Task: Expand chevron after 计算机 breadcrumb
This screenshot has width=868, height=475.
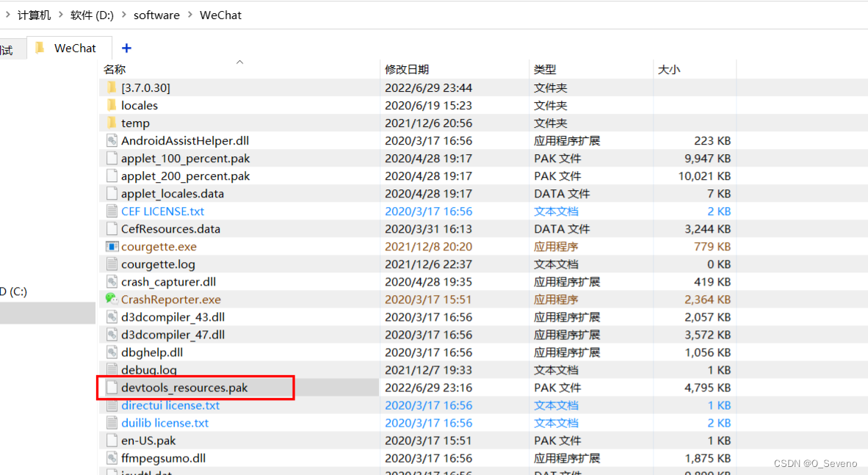Action: pos(61,15)
